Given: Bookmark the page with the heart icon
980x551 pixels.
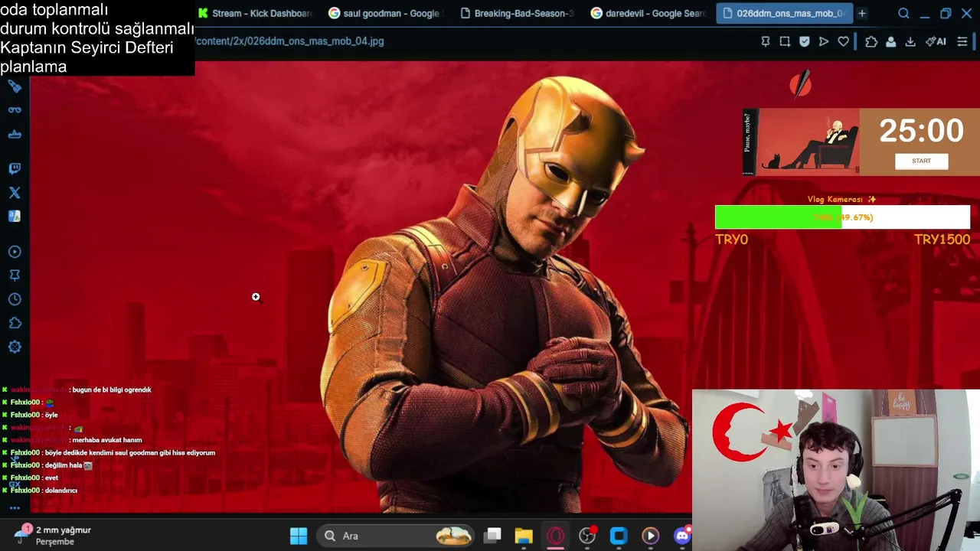Looking at the screenshot, I should 843,41.
